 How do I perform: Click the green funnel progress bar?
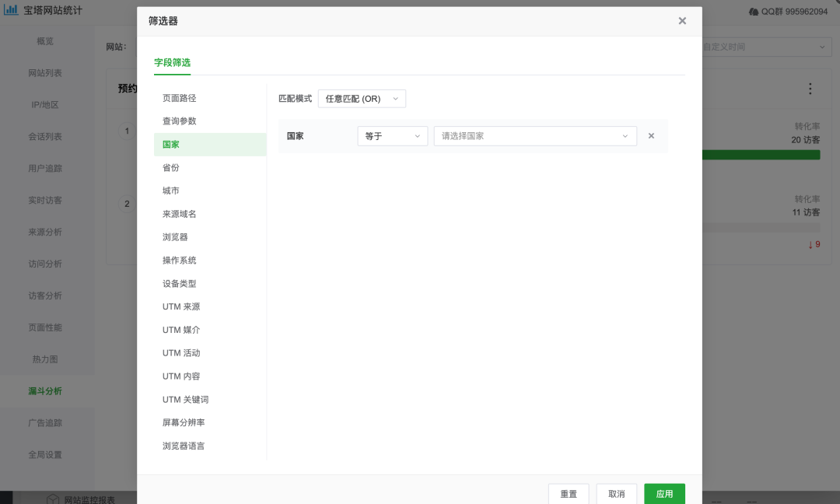pos(761,155)
